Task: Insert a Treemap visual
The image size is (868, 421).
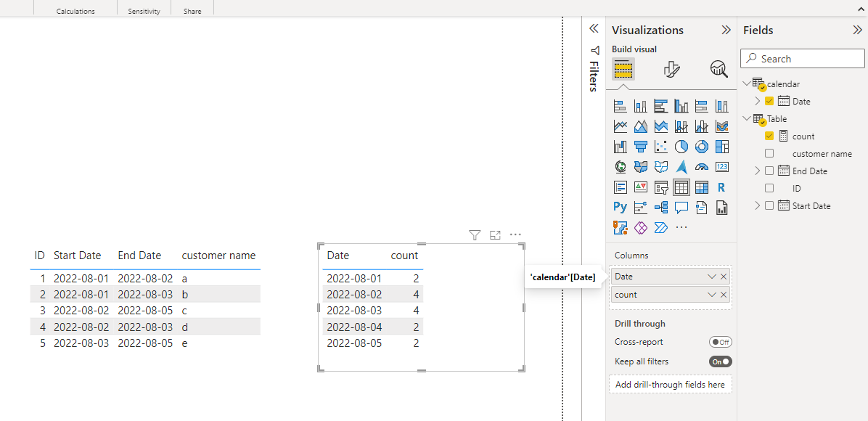Action: (x=722, y=147)
